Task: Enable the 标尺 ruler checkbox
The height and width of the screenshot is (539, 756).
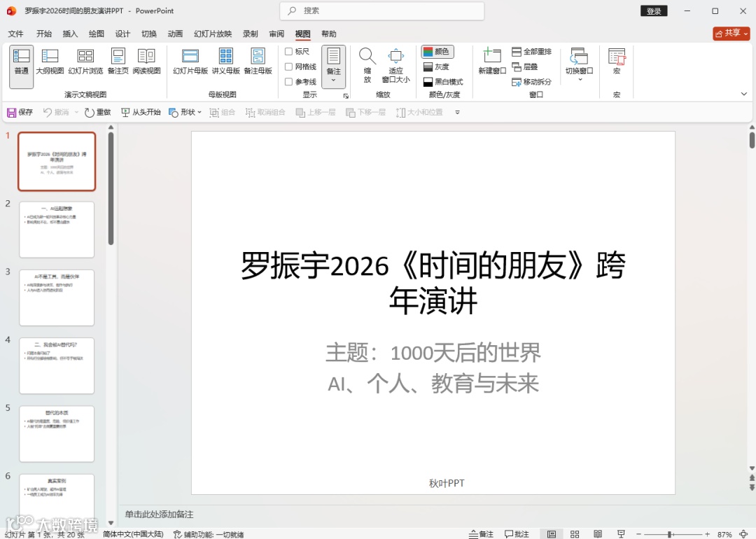Action: point(289,52)
